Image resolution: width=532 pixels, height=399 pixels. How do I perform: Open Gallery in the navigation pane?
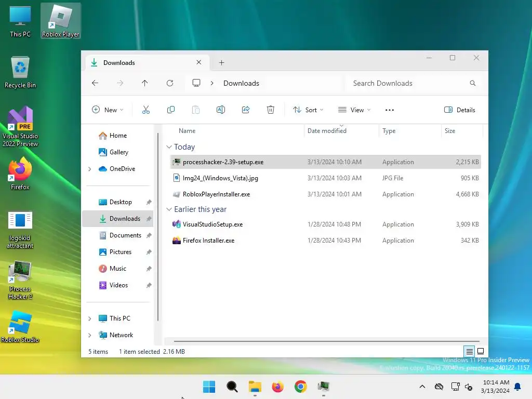117,152
